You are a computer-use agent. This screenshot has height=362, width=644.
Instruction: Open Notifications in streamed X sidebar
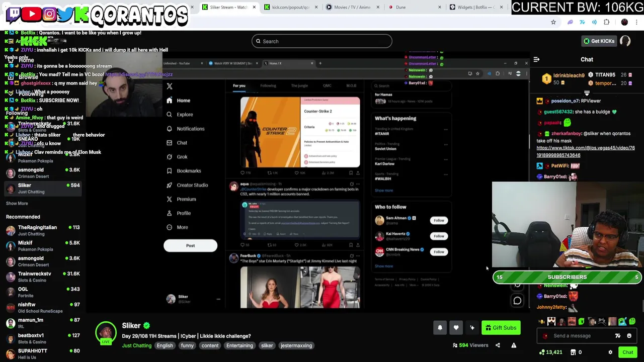click(185, 129)
